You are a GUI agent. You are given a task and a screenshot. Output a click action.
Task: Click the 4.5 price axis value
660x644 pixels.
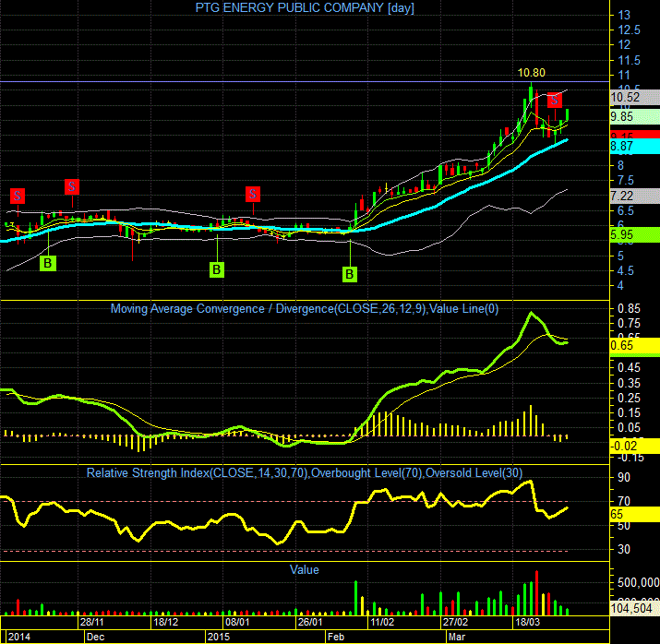tap(626, 271)
